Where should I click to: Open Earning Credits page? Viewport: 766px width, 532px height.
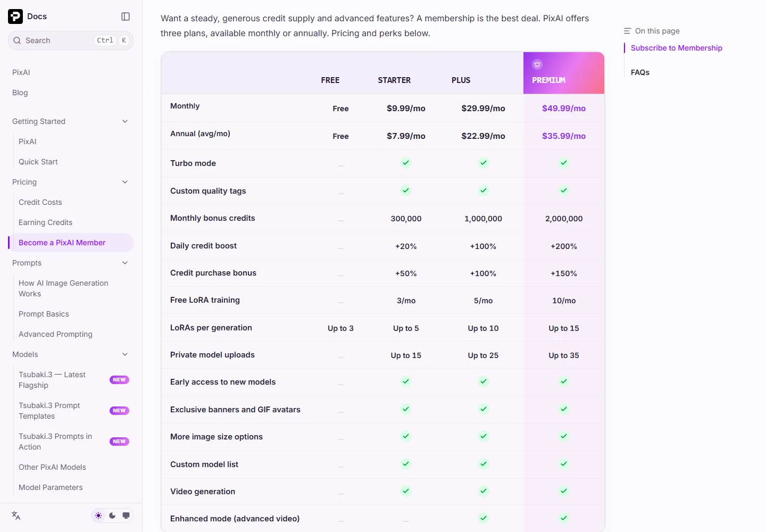click(46, 222)
